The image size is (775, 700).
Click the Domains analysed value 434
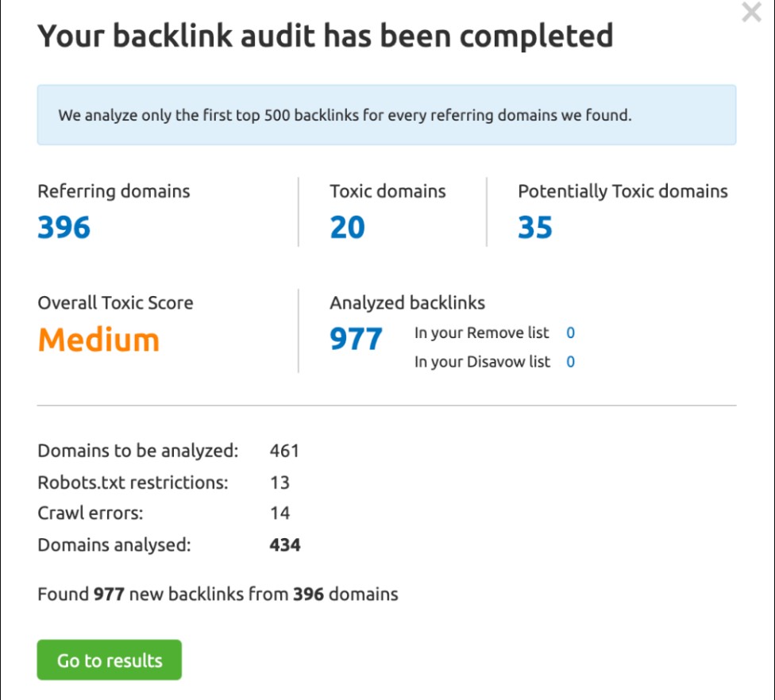[x=285, y=545]
